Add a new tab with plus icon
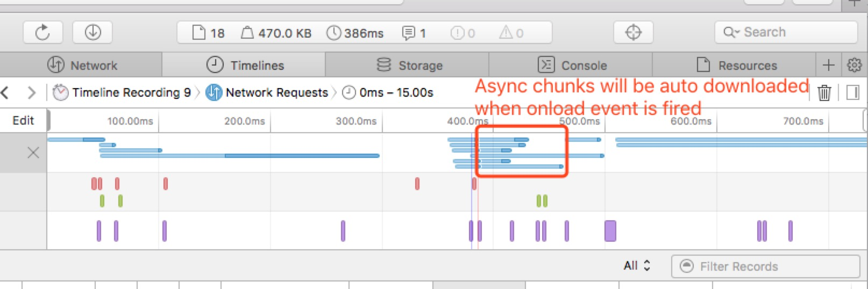 (828, 65)
